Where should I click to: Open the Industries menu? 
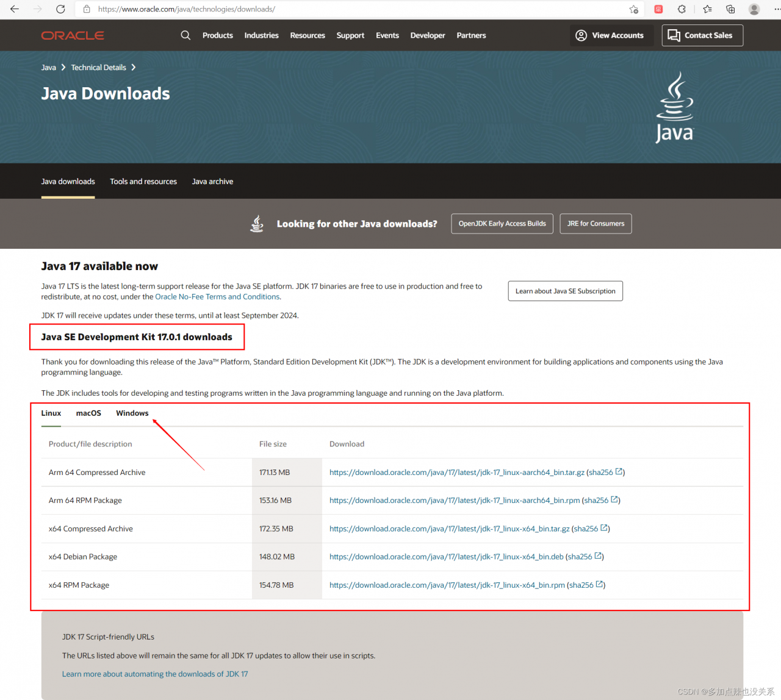(x=261, y=35)
